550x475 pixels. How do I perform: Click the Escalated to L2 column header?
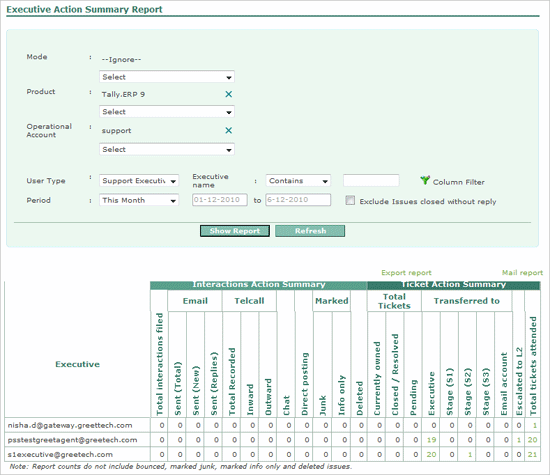pos(519,382)
